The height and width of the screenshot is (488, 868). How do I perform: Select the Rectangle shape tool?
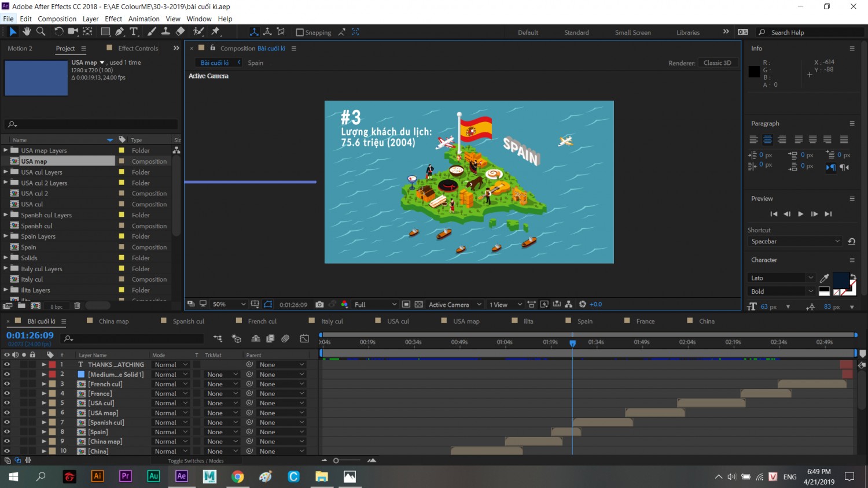(x=105, y=32)
